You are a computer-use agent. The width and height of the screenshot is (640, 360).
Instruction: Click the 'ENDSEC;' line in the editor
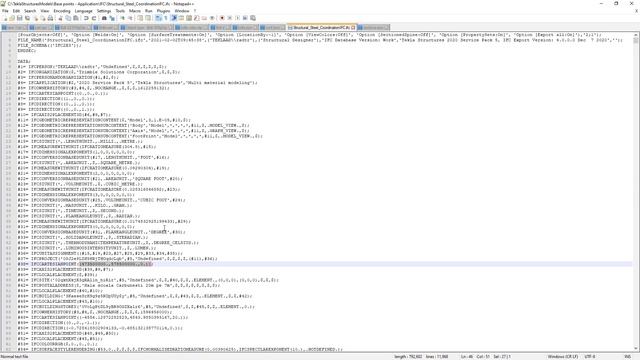27,51
